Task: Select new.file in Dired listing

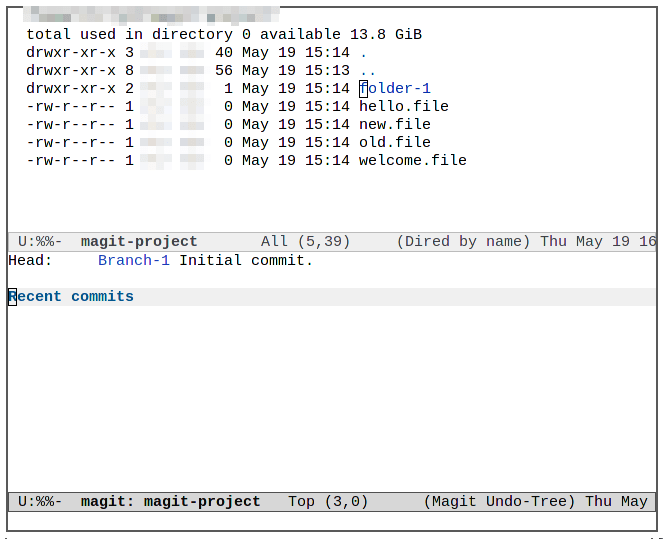Action: [395, 124]
